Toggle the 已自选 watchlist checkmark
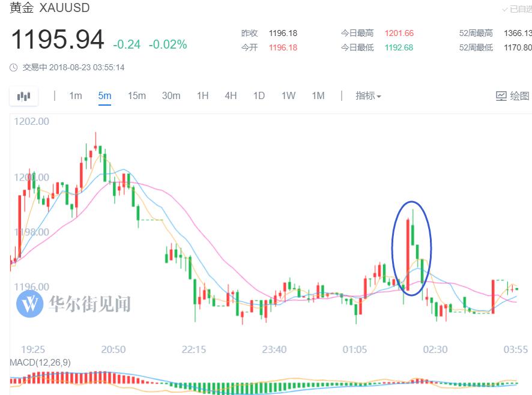The height and width of the screenshot is (395, 532). pos(505,10)
